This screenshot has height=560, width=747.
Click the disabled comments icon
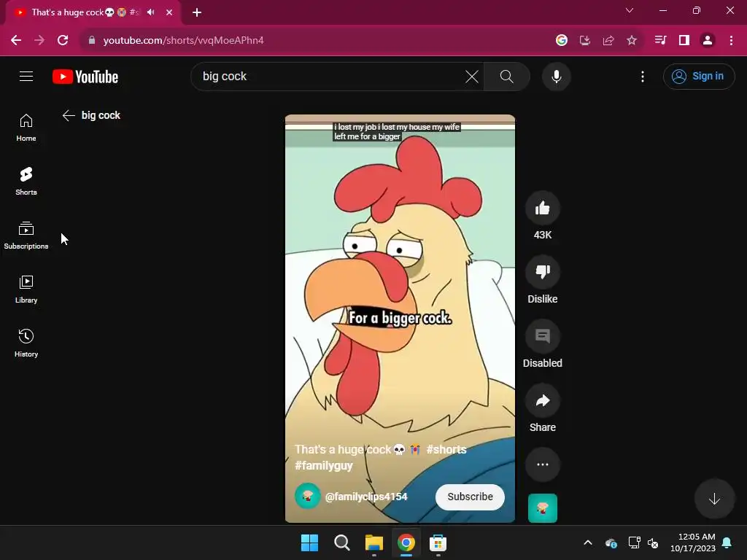click(x=542, y=336)
